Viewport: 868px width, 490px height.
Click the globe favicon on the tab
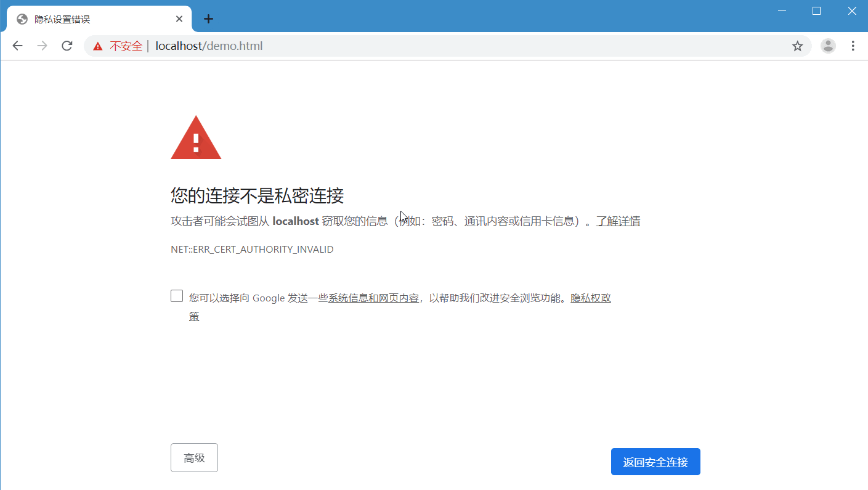[x=22, y=19]
